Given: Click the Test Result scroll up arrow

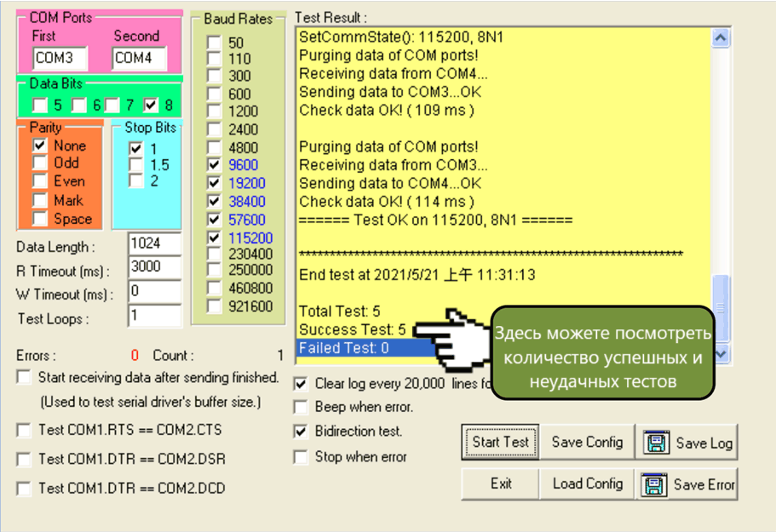Looking at the screenshot, I should coord(721,37).
